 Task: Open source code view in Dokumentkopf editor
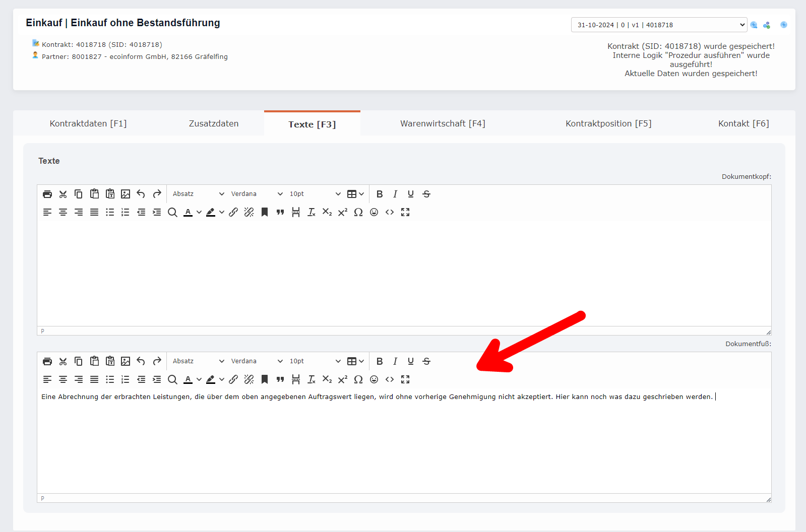point(390,212)
